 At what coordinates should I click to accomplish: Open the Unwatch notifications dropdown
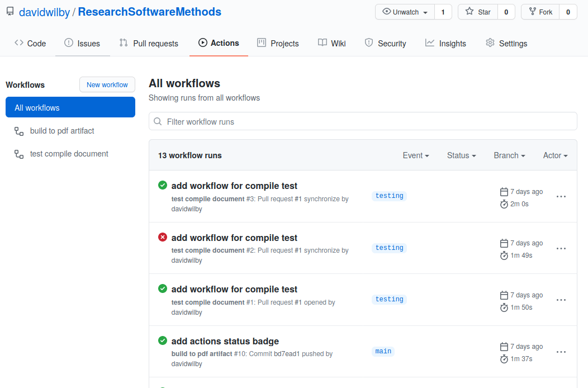point(405,12)
